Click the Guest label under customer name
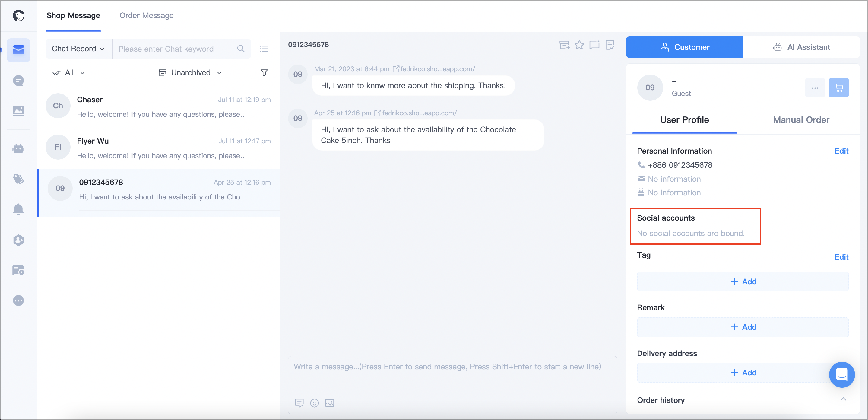868x420 pixels. click(681, 94)
